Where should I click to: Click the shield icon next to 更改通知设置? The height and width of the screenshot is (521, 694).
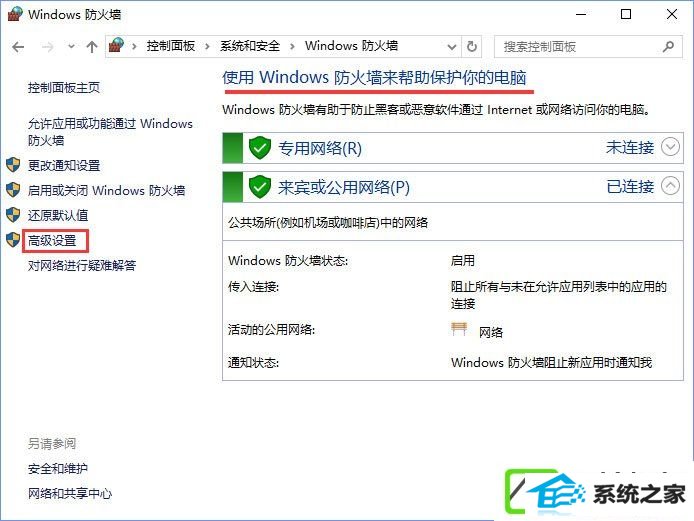(x=13, y=165)
